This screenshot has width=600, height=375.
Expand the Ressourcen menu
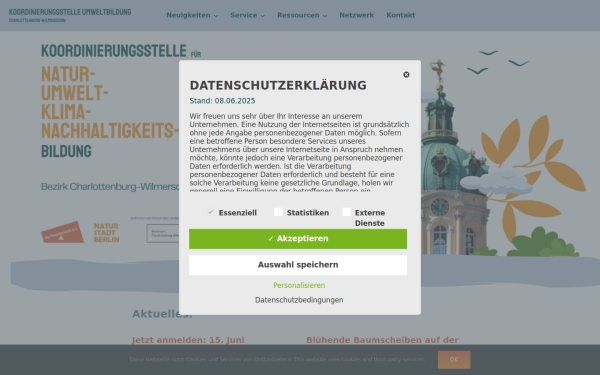pos(302,15)
